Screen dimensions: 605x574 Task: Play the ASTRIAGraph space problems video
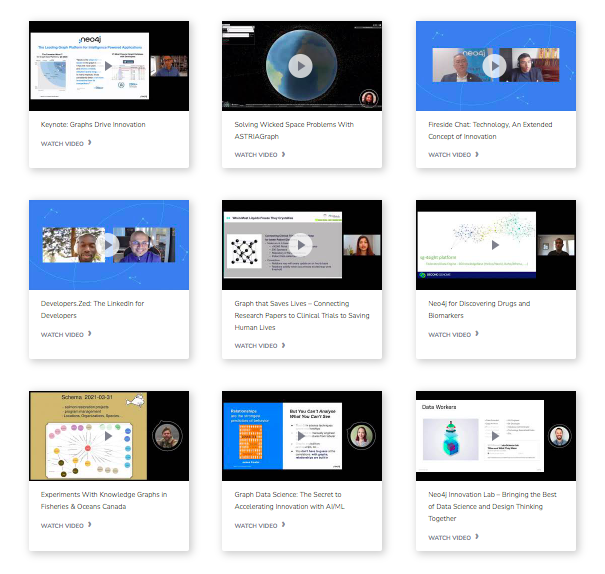[x=301, y=66]
